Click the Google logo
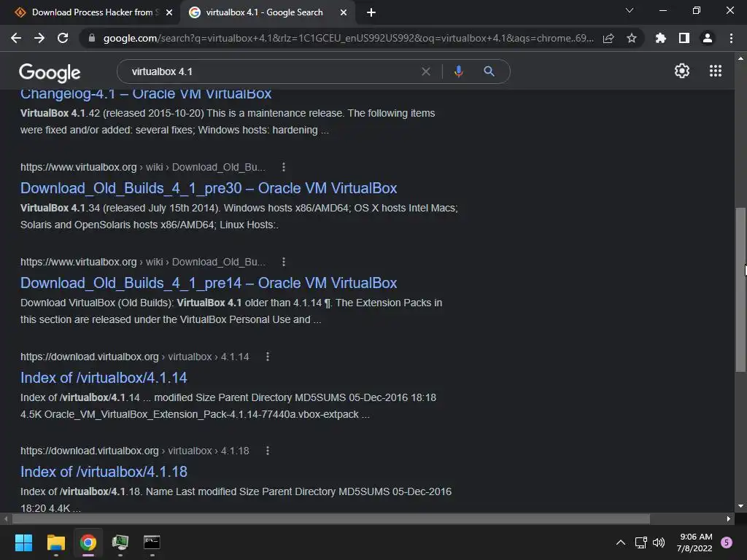 [x=50, y=73]
